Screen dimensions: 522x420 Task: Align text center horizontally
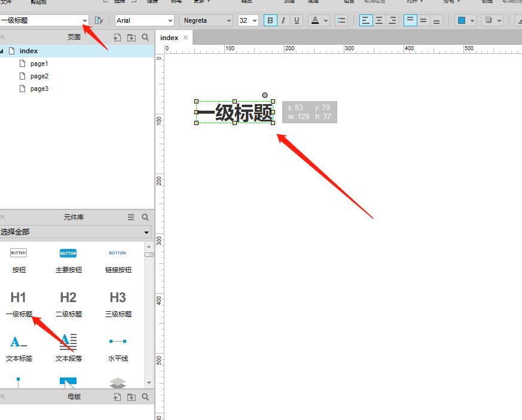(x=379, y=21)
